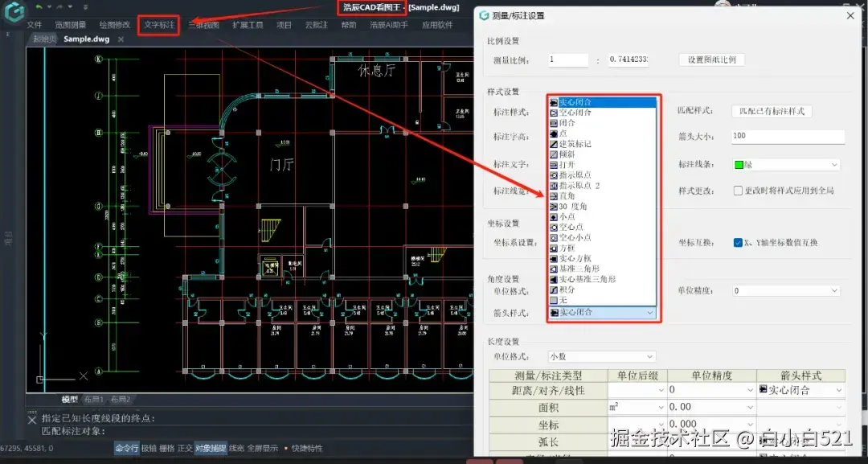
Task: Choose 空心闭合 arrow style in list
Action: (x=602, y=113)
